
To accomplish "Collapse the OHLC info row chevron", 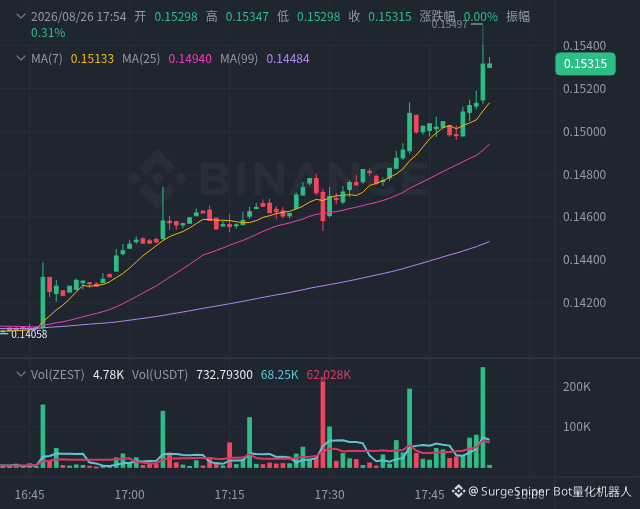I will coord(20,16).
